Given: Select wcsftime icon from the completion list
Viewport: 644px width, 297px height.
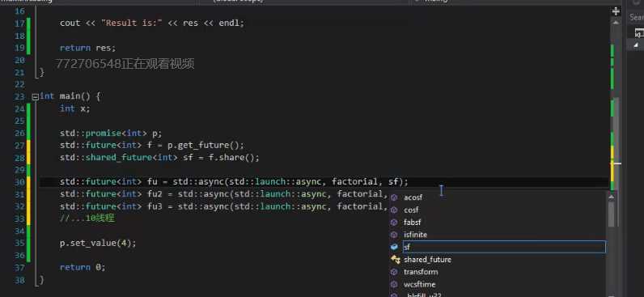Looking at the screenshot, I should pos(394,284).
